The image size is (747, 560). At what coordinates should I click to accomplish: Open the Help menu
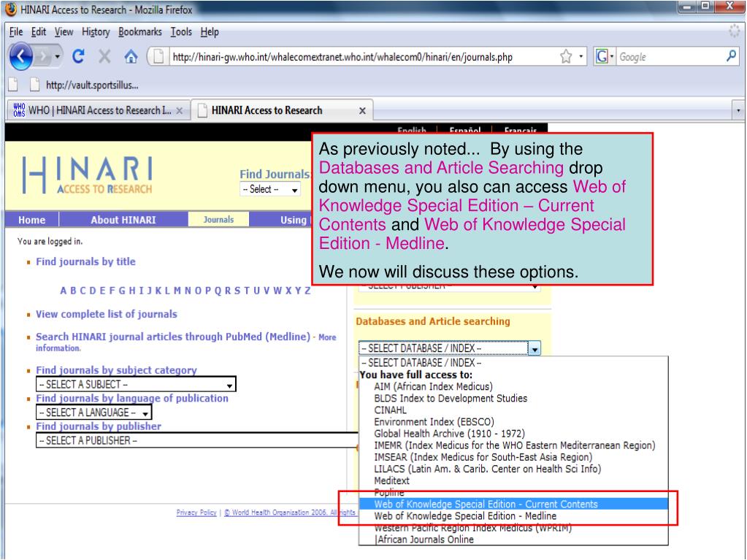tap(210, 32)
